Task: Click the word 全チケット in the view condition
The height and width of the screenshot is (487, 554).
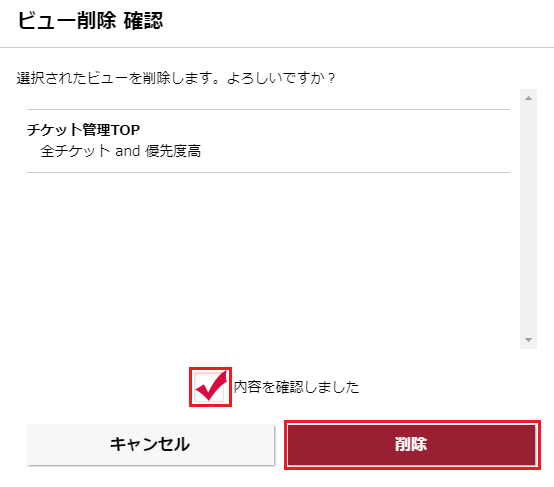Action: click(76, 151)
